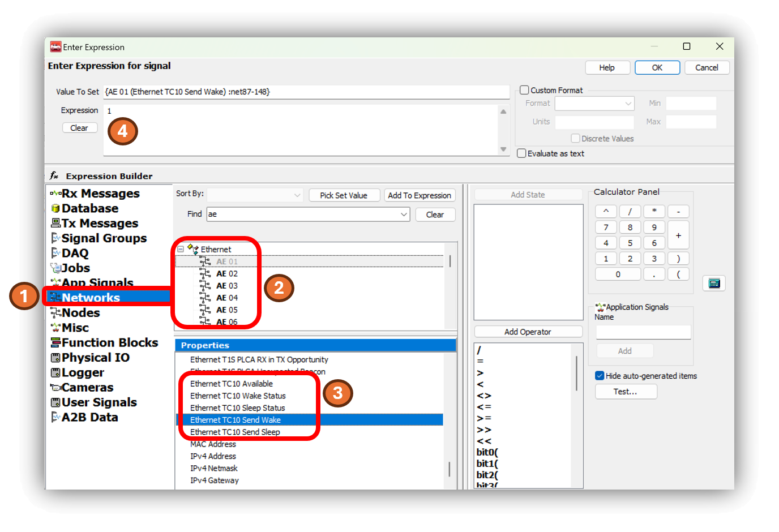
Task: Click the Cameras category icon
Action: pyautogui.click(x=55, y=388)
